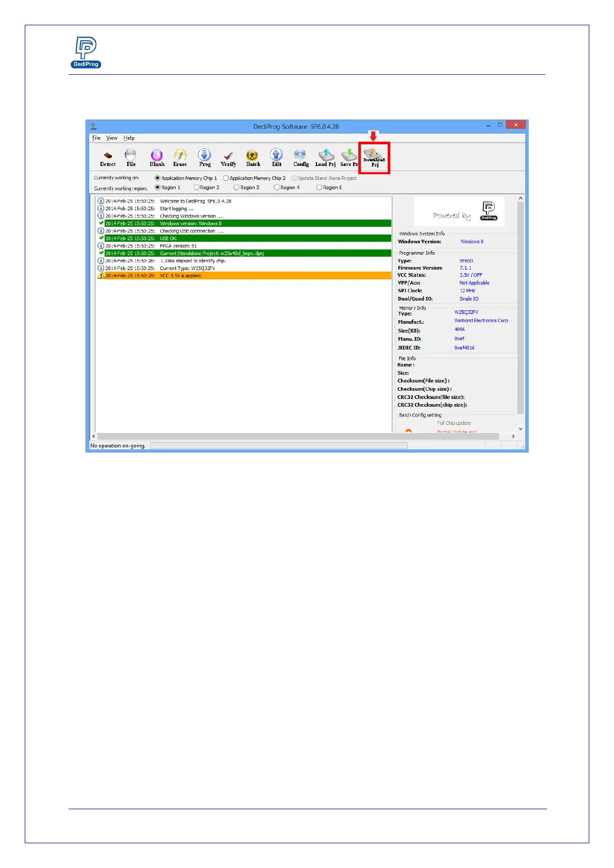Open the File select toolbar icon
The image size is (614, 868).
tap(131, 158)
